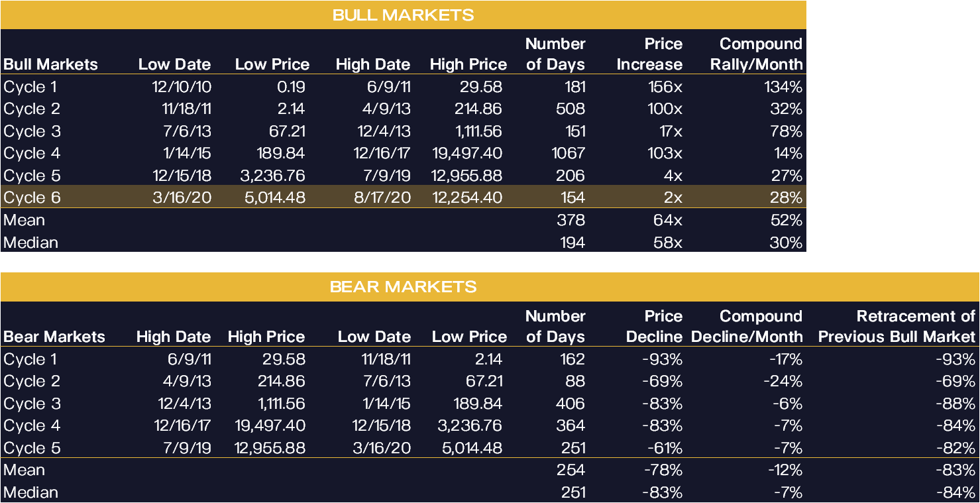Screen dimensions: 980x503
Task: Click the bear markets Median row label
Action: coord(31,492)
